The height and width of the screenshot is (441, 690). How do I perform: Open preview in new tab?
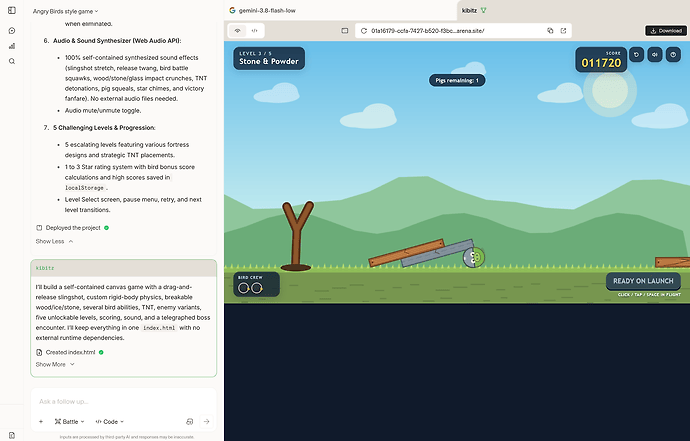[563, 31]
